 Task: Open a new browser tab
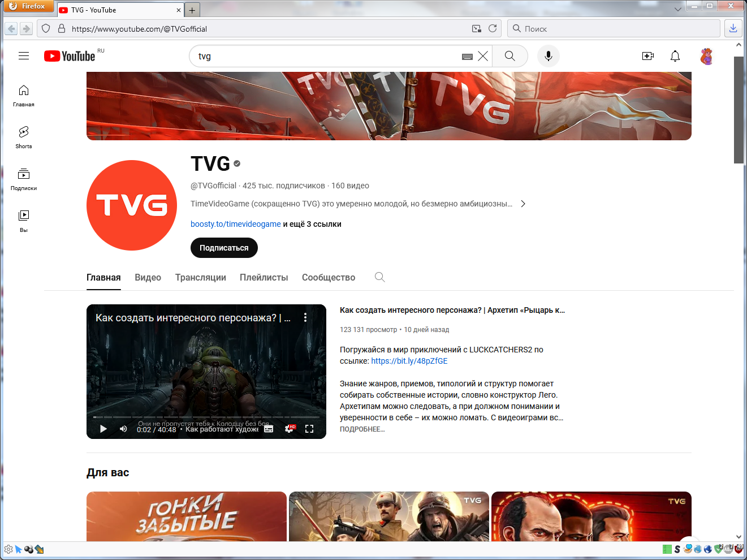click(x=192, y=10)
